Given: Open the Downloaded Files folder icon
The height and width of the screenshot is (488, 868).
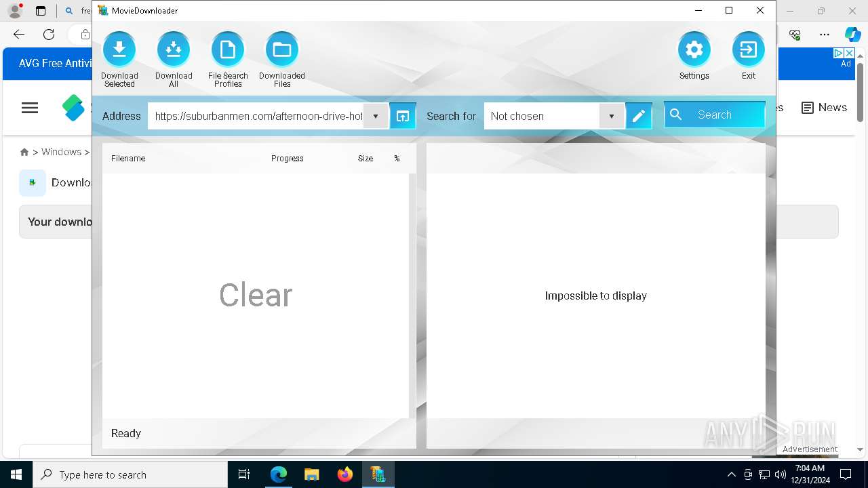Looking at the screenshot, I should click(x=282, y=49).
